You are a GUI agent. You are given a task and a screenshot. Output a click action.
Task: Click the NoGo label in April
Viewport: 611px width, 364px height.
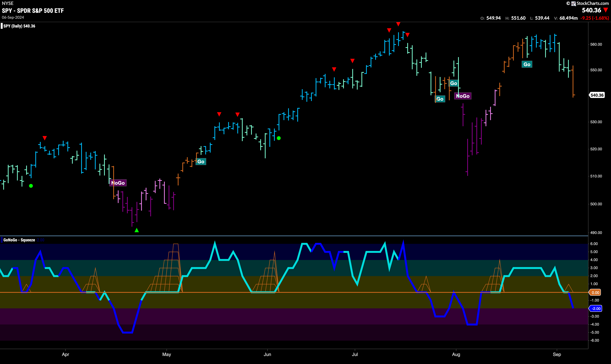click(x=118, y=183)
